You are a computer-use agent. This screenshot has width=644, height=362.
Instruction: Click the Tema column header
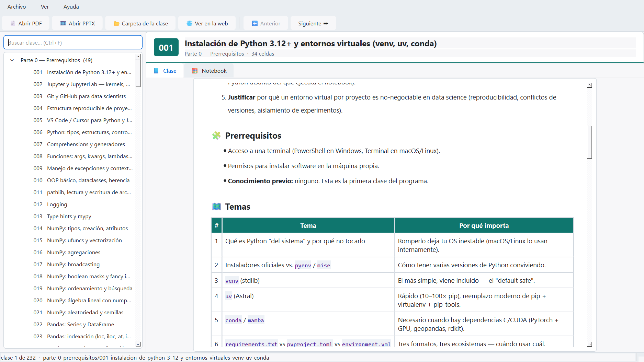[x=308, y=225]
